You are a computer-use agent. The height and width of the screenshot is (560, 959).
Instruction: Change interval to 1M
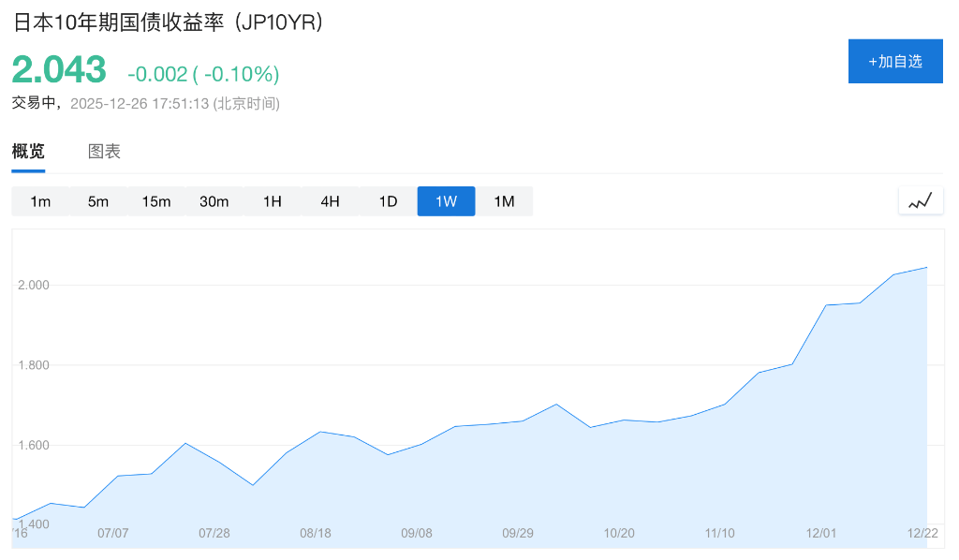point(505,201)
